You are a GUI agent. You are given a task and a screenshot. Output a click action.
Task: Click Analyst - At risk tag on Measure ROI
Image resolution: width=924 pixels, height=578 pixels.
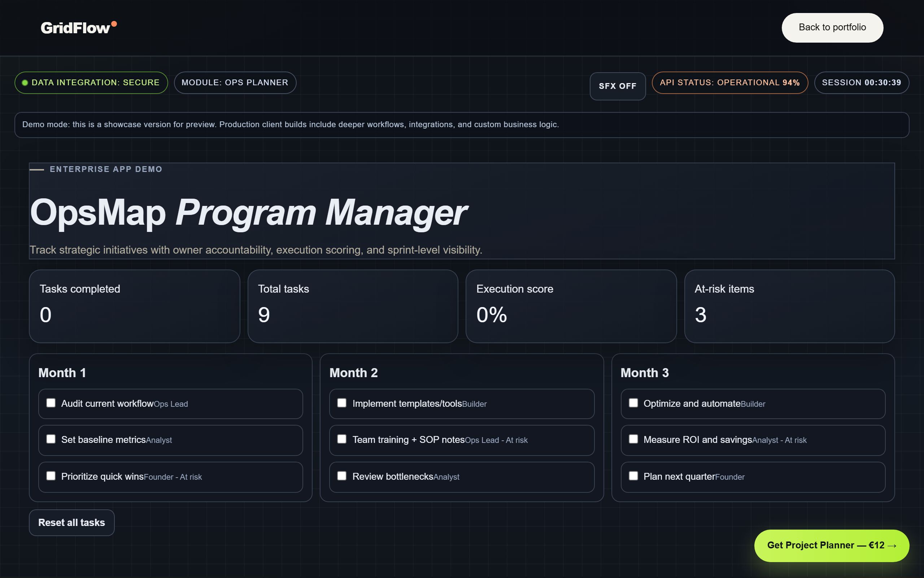pos(779,440)
